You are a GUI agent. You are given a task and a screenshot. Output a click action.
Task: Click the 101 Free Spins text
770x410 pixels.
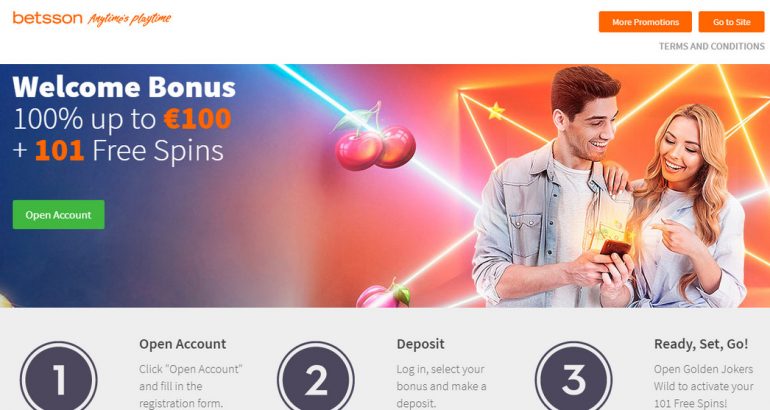129,150
